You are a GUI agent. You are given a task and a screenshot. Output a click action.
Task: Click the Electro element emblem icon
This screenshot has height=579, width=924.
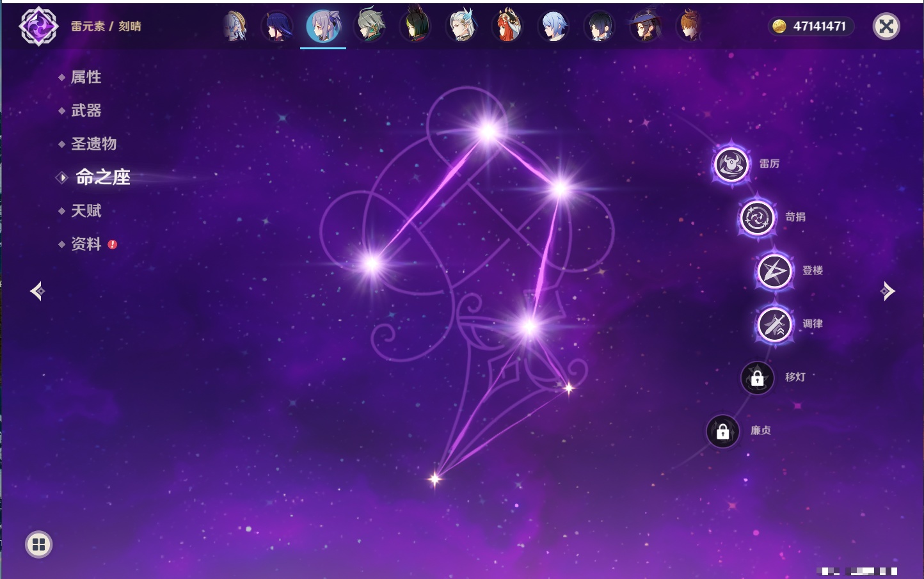(38, 26)
